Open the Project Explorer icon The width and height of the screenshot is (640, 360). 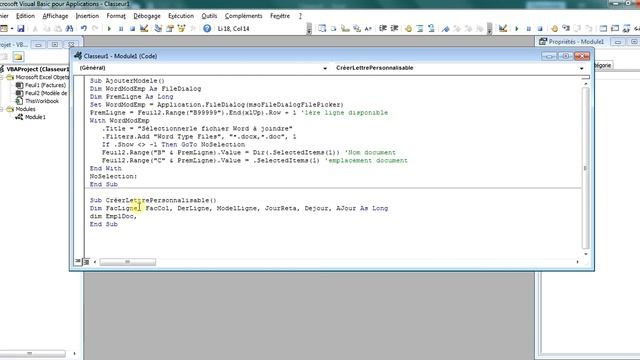tap(158, 29)
